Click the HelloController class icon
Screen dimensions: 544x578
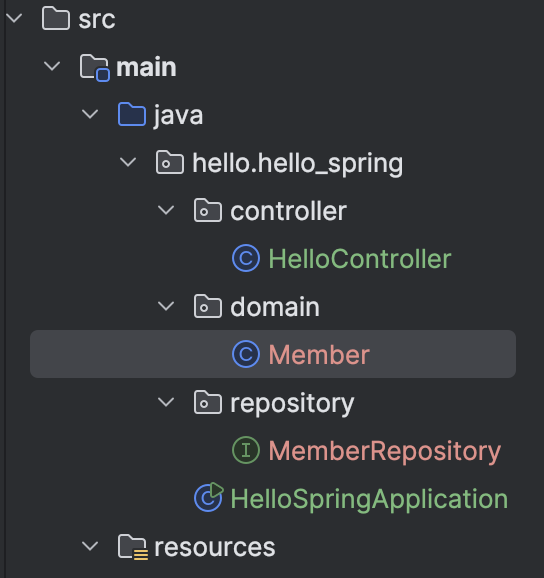point(246,258)
